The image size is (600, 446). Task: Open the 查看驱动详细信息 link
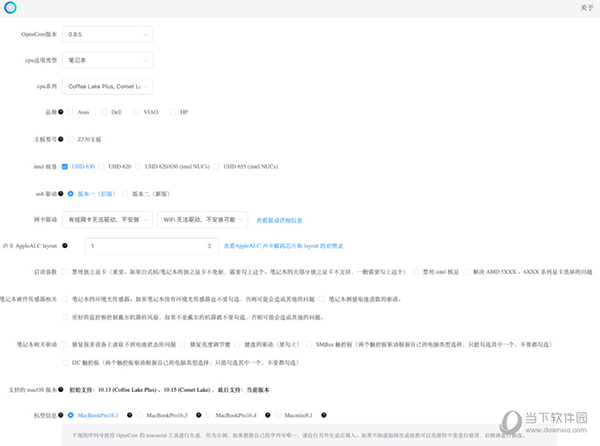[x=279, y=220]
